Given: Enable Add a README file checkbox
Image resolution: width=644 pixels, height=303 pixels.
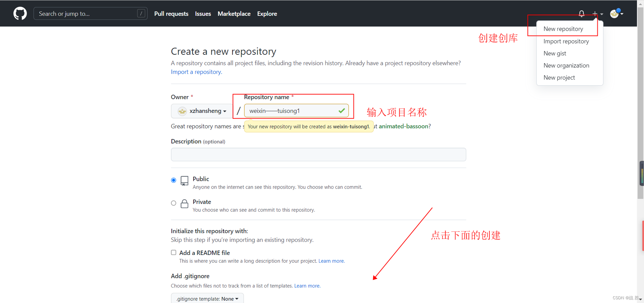Looking at the screenshot, I should click(x=174, y=252).
